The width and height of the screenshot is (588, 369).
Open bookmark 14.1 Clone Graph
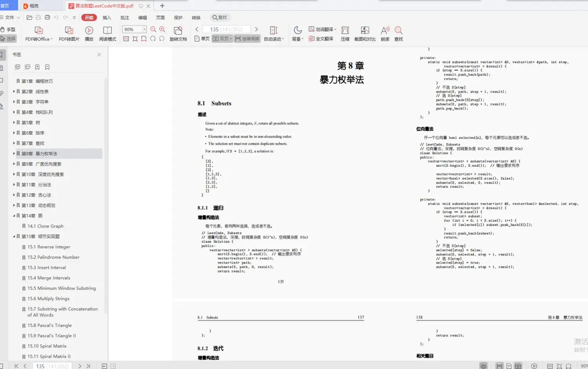tap(45, 226)
